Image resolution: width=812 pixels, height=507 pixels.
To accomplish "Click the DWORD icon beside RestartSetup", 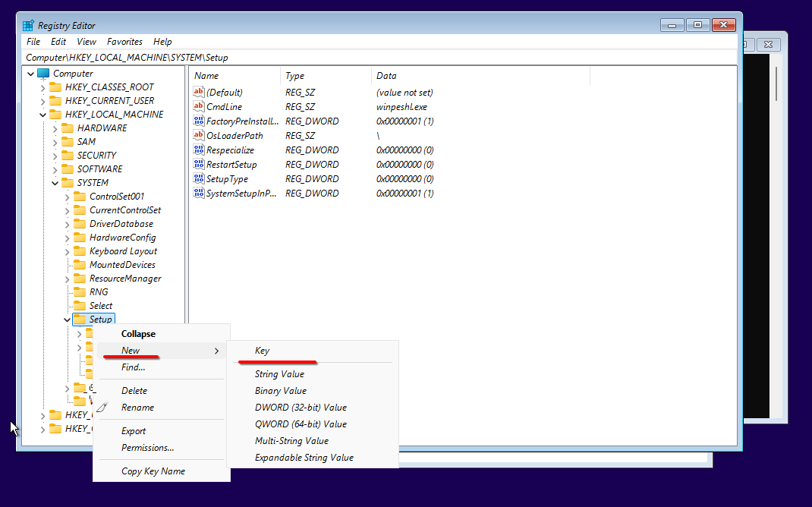I will click(198, 165).
